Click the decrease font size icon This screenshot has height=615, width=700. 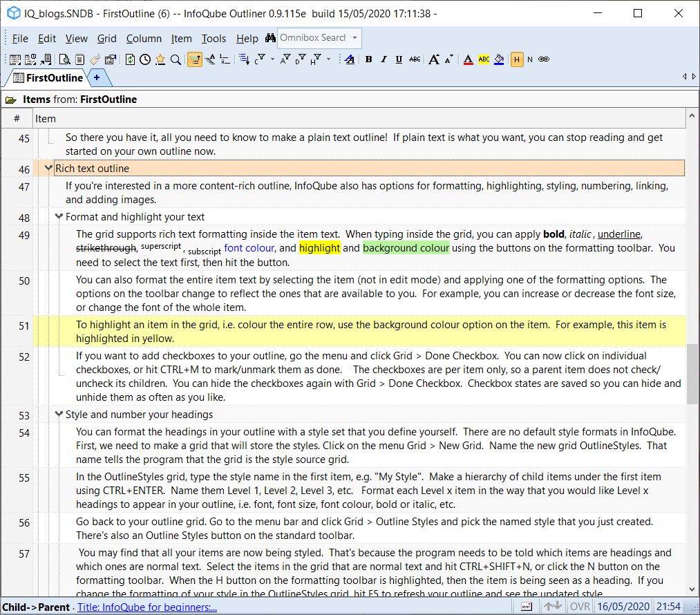pos(448,59)
